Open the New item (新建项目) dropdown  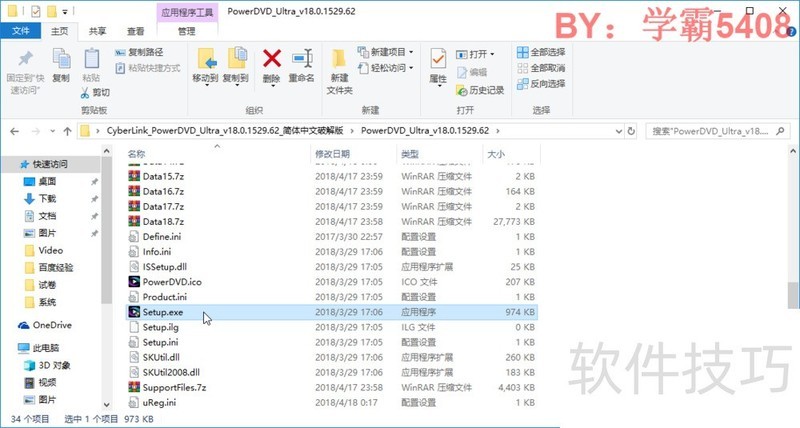[411, 52]
